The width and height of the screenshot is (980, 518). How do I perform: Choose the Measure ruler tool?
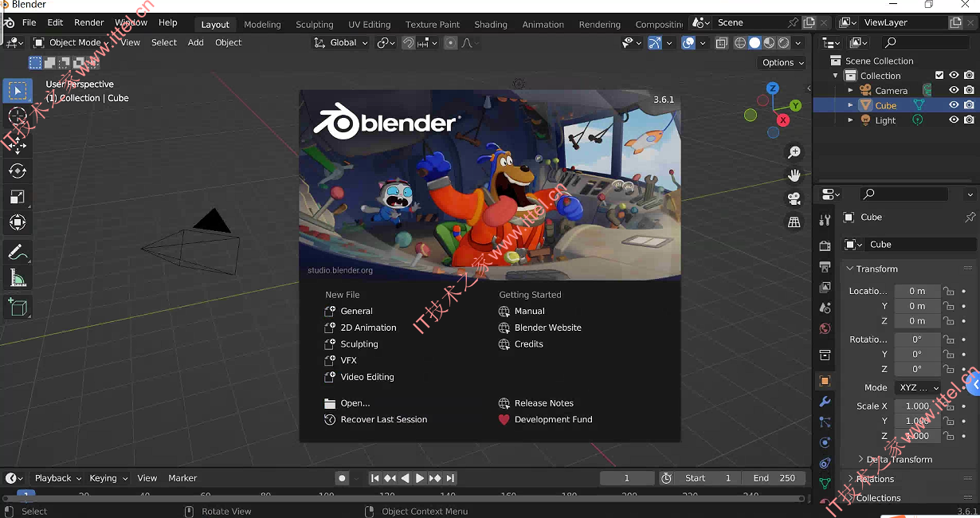point(18,278)
